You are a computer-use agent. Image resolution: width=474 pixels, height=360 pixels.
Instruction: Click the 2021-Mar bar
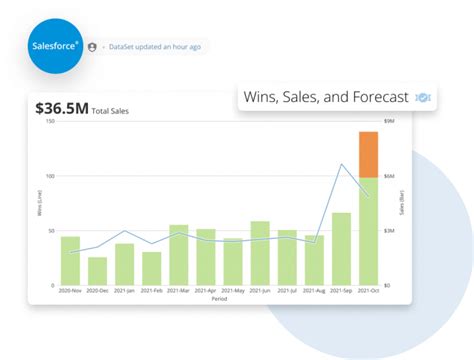[179, 255]
